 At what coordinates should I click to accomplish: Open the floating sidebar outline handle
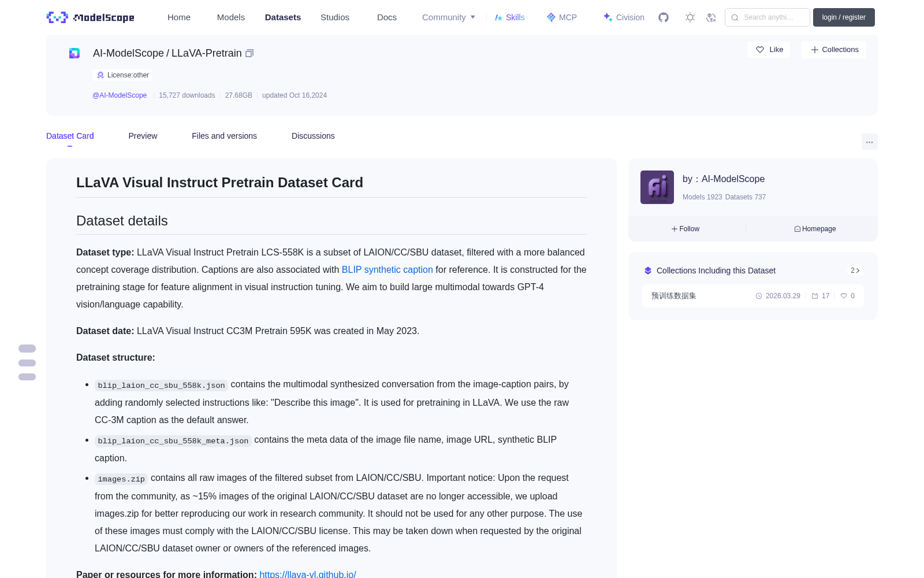27,363
